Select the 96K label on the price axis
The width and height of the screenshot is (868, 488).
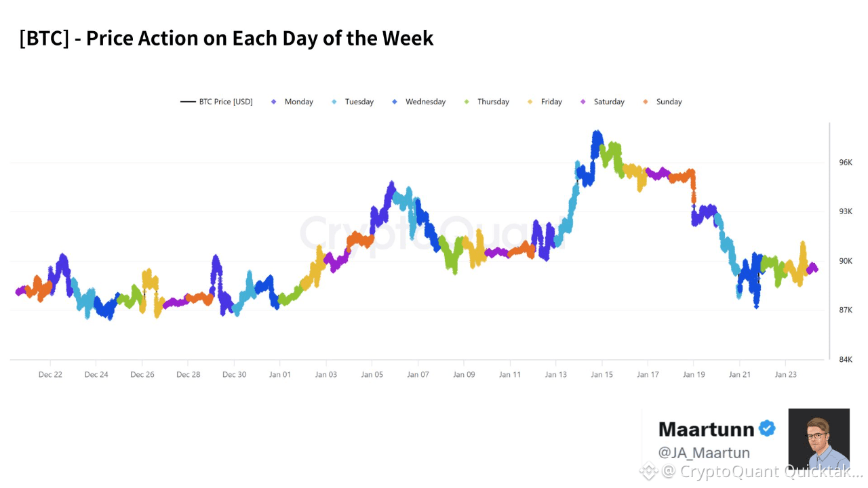pos(846,163)
